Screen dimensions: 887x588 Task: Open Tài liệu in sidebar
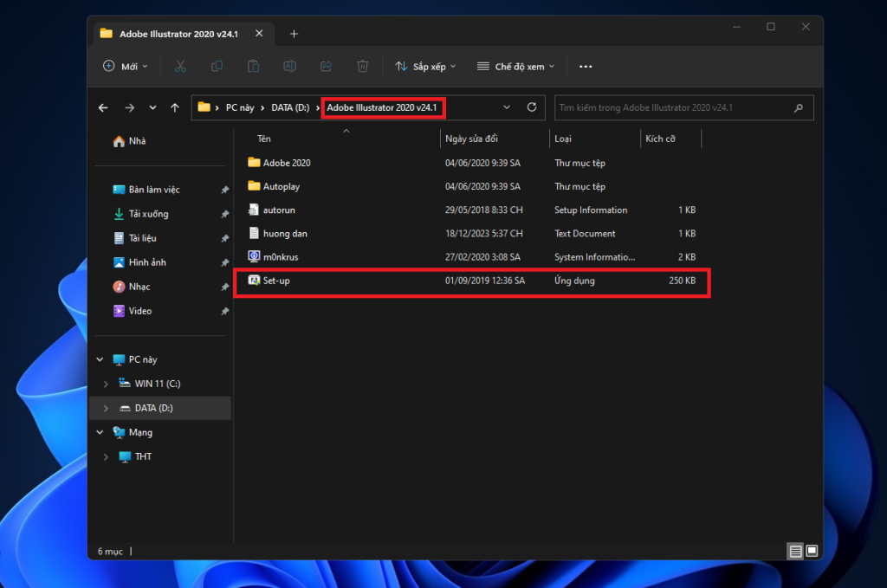[135, 238]
